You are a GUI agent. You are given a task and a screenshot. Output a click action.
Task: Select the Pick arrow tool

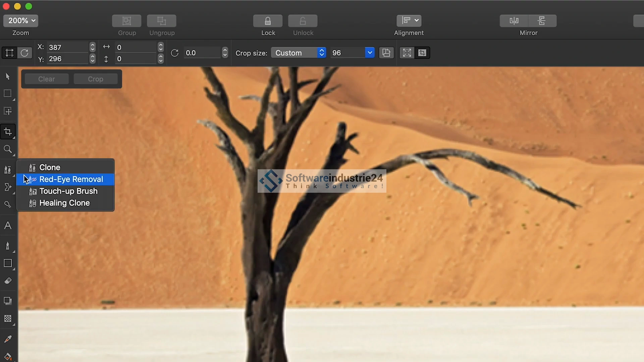pos(8,76)
